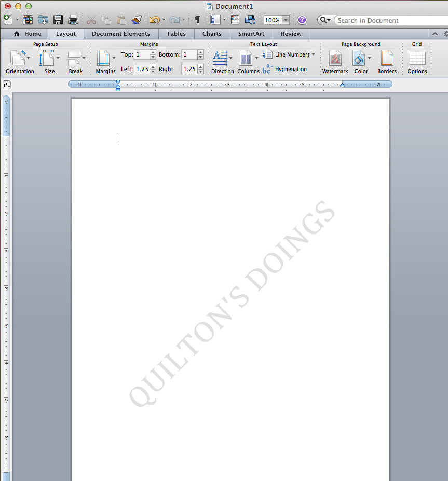Expand the New Document dropdown arrow
The width and height of the screenshot is (448, 481).
pyautogui.click(x=17, y=20)
